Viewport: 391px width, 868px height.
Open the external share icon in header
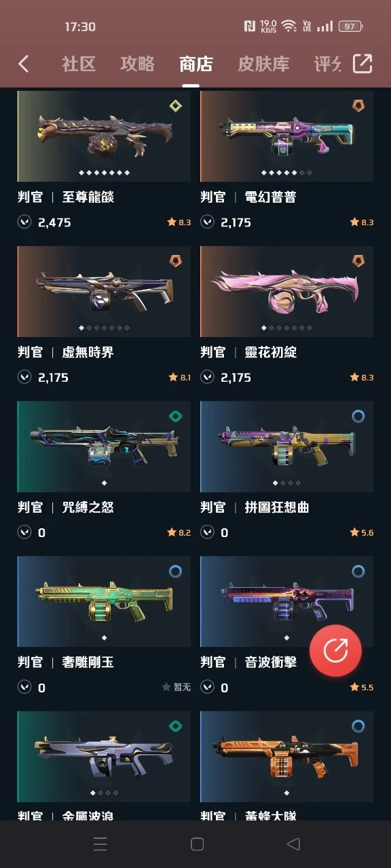pos(362,64)
